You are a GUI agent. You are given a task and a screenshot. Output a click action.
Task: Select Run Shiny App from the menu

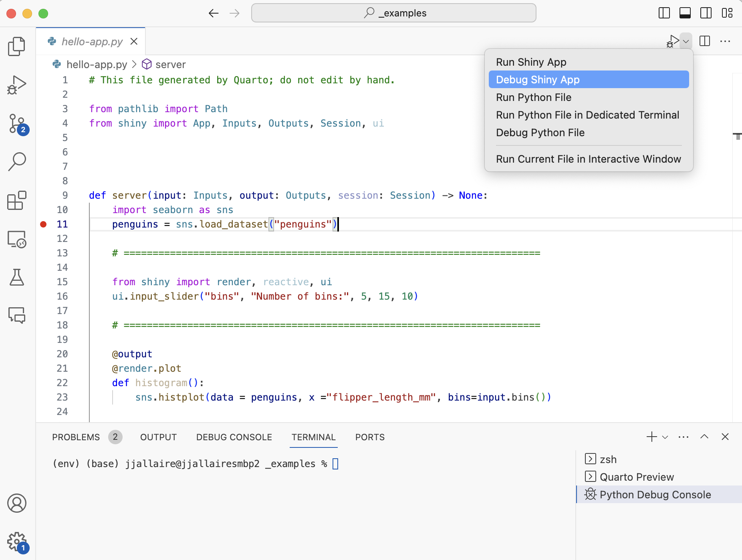(531, 62)
